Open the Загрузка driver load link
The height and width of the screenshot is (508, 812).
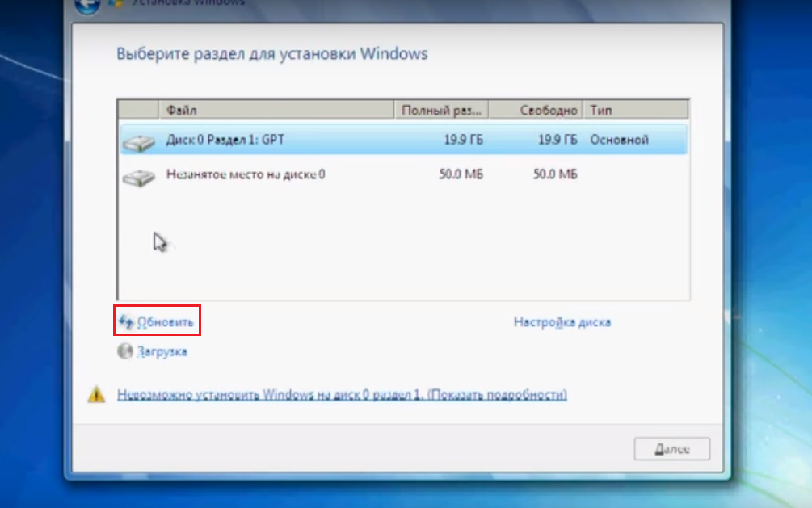162,351
